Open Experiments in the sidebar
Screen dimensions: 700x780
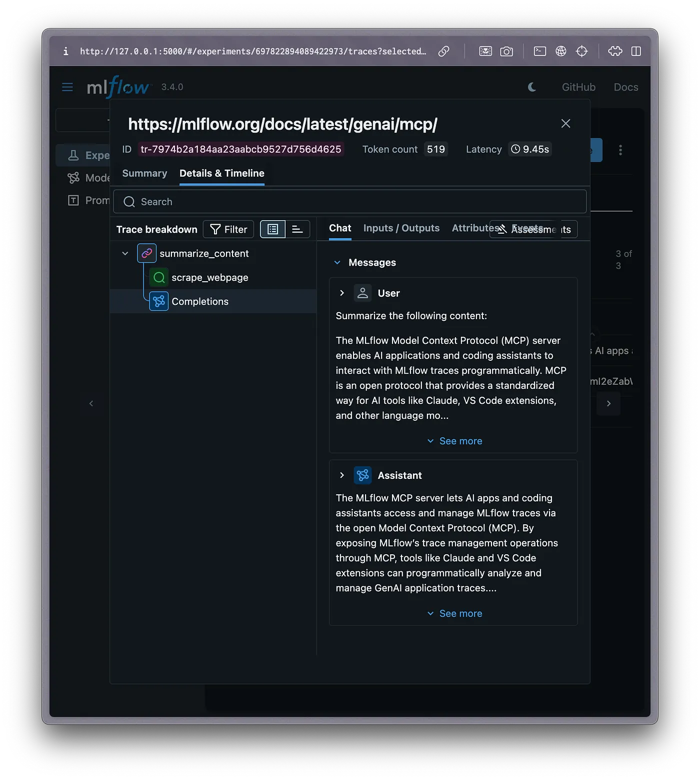pyautogui.click(x=83, y=155)
